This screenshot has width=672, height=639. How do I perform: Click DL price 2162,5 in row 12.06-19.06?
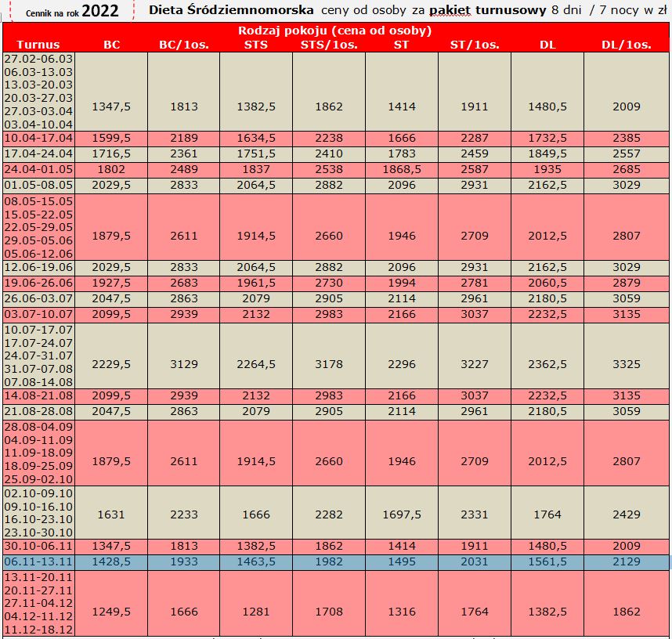(x=547, y=268)
